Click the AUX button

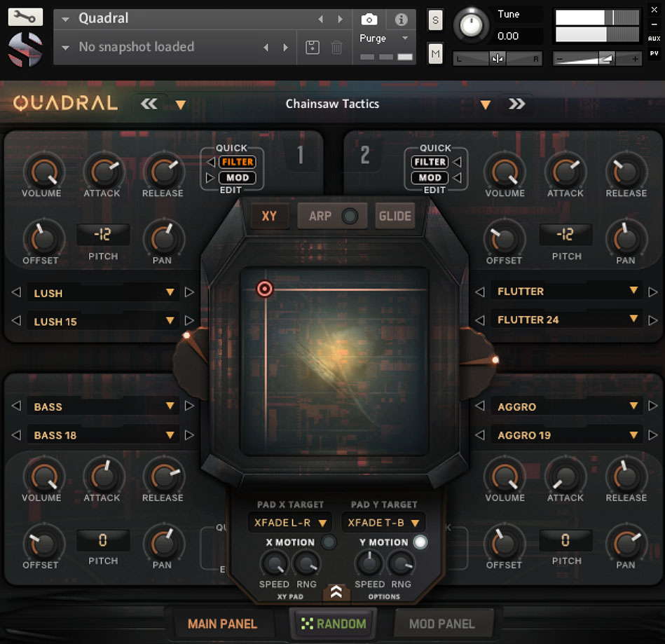click(x=654, y=38)
